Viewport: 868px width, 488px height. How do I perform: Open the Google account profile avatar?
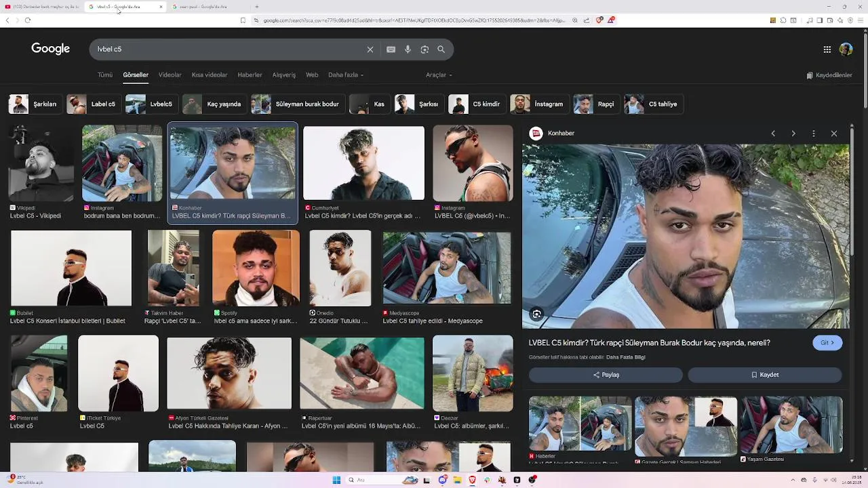click(846, 49)
